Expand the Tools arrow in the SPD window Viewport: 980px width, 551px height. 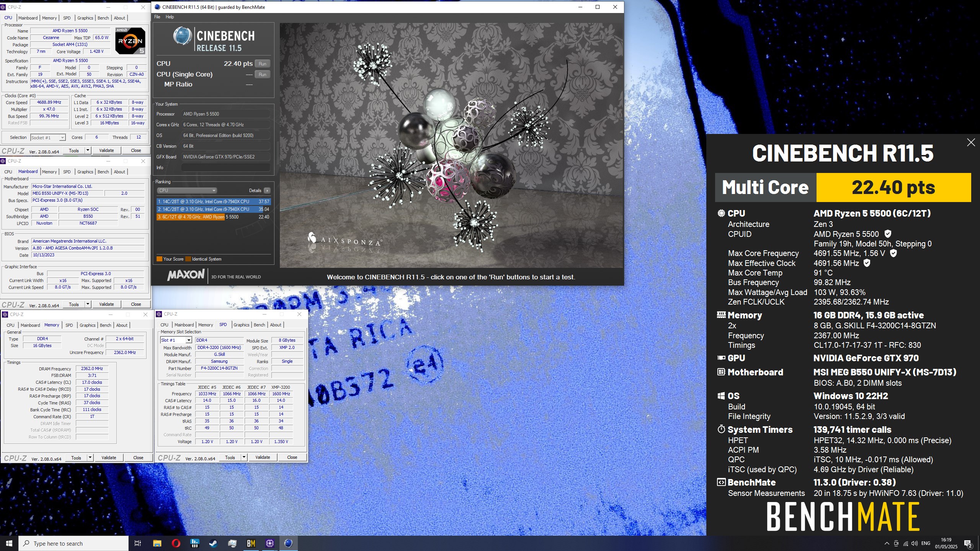(244, 457)
